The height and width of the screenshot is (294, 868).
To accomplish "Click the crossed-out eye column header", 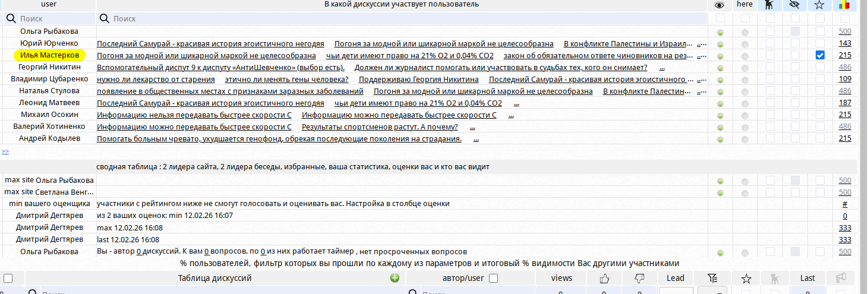I will click(795, 5).
